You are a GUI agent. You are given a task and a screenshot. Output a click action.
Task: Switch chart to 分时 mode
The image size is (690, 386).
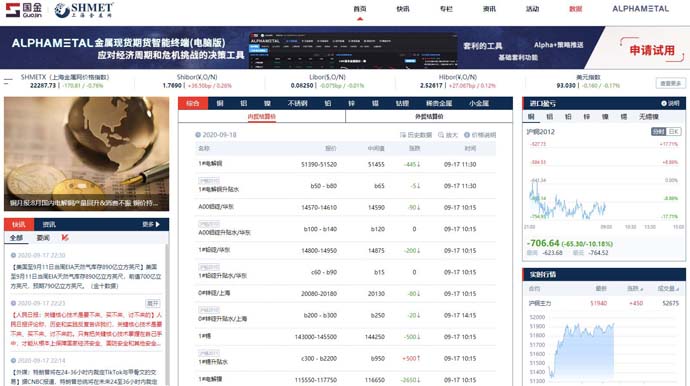(x=658, y=132)
